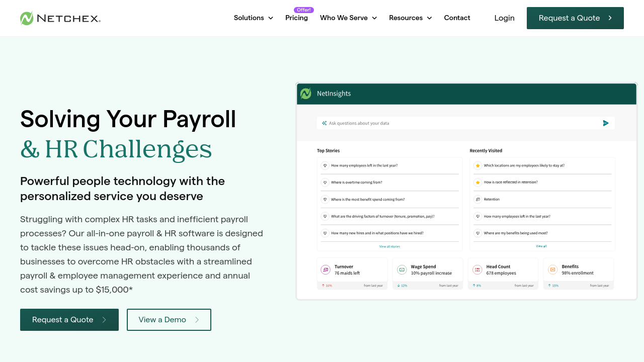Click the Login link
Image resolution: width=644 pixels, height=362 pixels.
pyautogui.click(x=504, y=18)
